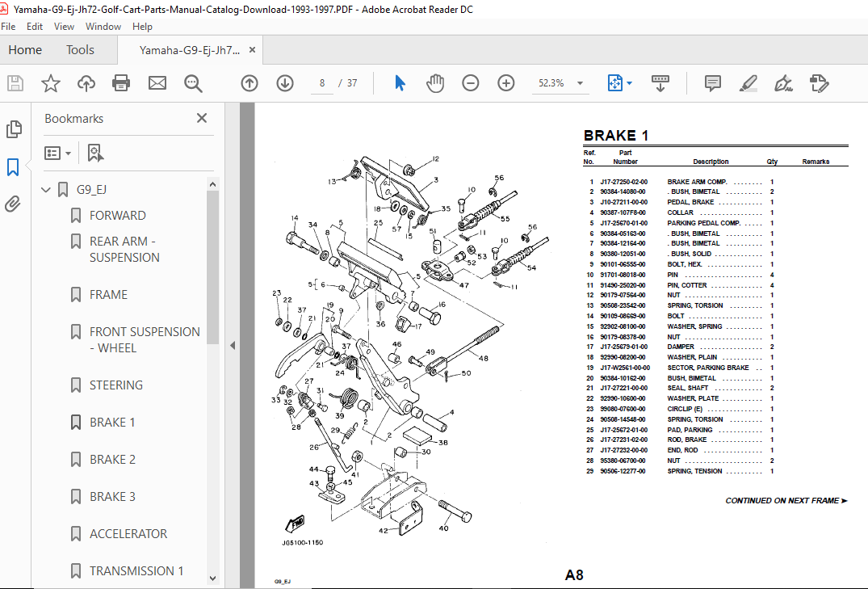
Task: Click the scrolling mode read icon
Action: tap(660, 83)
